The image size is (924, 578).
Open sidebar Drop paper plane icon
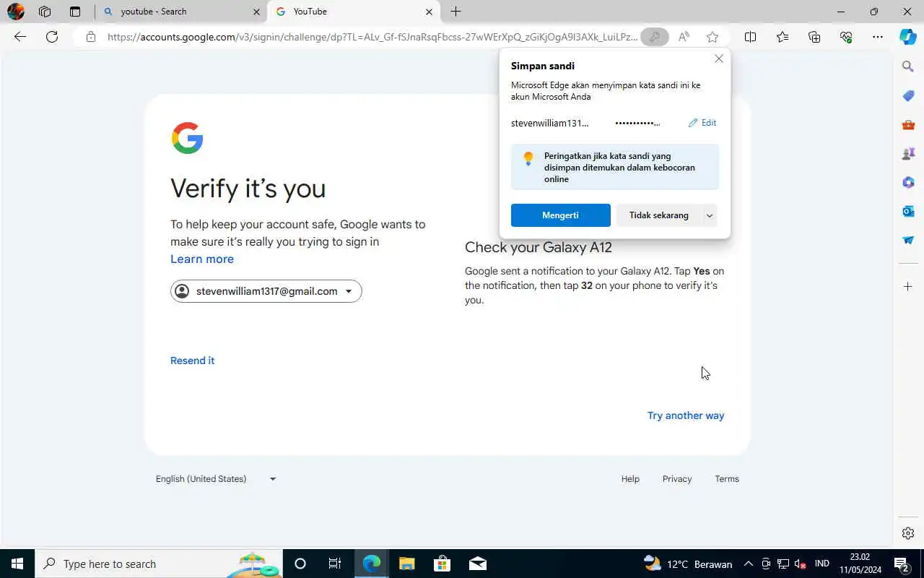pos(908,240)
